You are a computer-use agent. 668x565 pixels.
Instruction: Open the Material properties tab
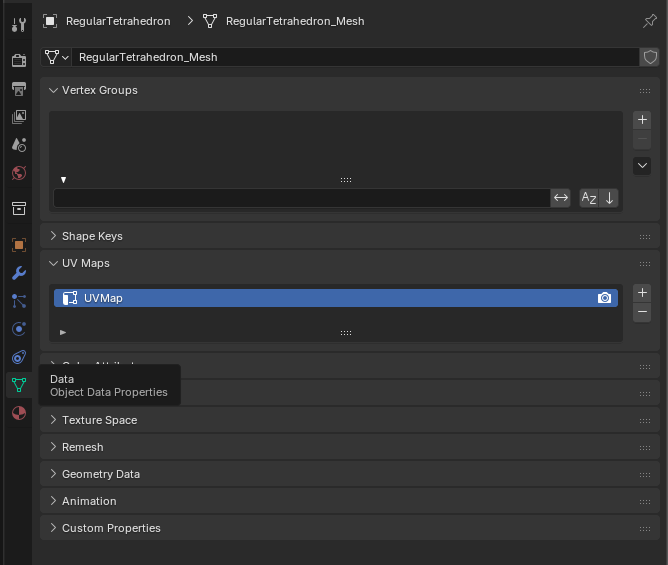[18, 413]
